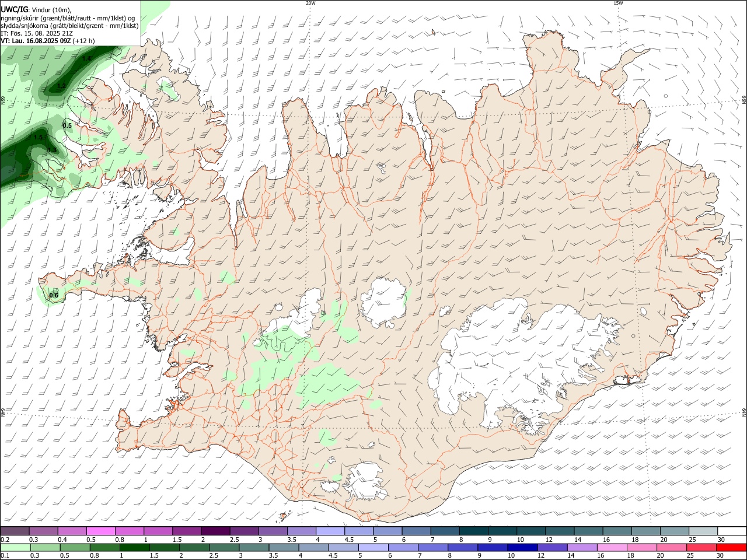
Task: Pick the darkest purple 2–2.5 upper-scale swatch
Action: (x=216, y=531)
